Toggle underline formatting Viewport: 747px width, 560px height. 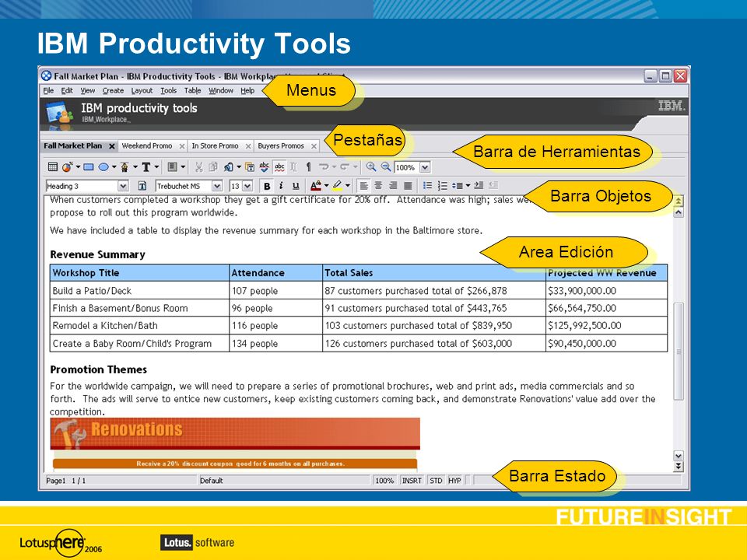(x=296, y=186)
